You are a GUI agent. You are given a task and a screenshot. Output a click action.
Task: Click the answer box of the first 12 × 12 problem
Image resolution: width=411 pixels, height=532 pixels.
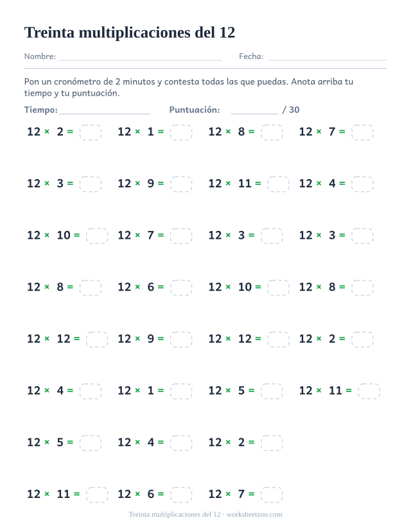coord(97,339)
